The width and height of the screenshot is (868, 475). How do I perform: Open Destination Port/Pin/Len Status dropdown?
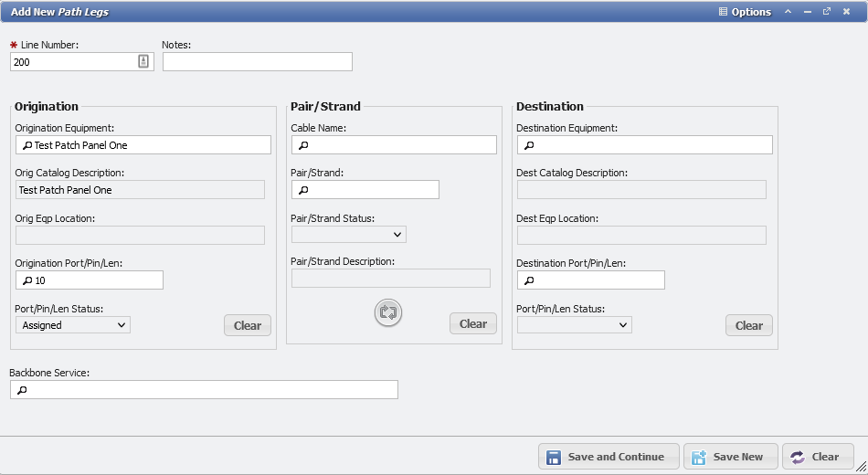(574, 325)
